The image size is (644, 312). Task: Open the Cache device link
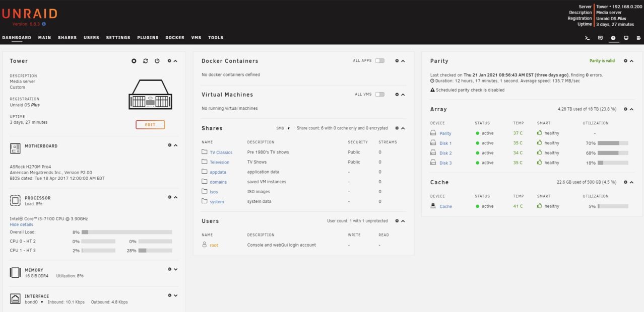(x=445, y=206)
